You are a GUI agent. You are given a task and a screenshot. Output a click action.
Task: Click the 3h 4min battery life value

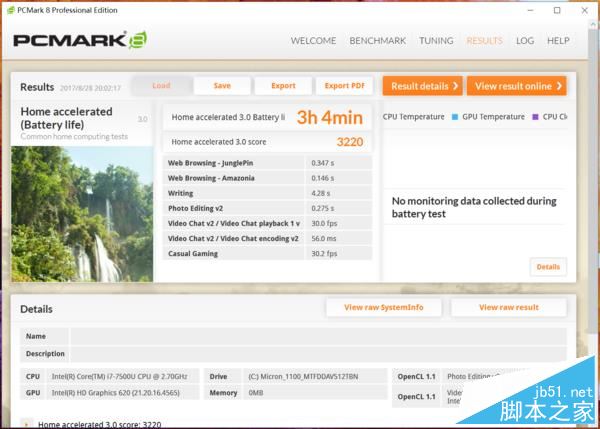(x=329, y=117)
